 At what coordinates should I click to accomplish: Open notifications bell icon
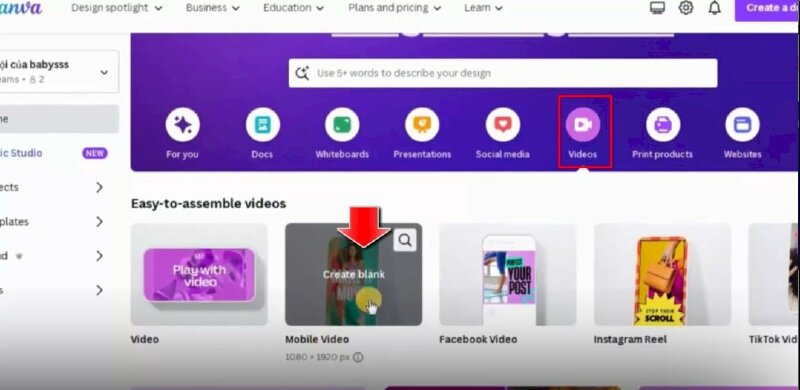pos(715,8)
